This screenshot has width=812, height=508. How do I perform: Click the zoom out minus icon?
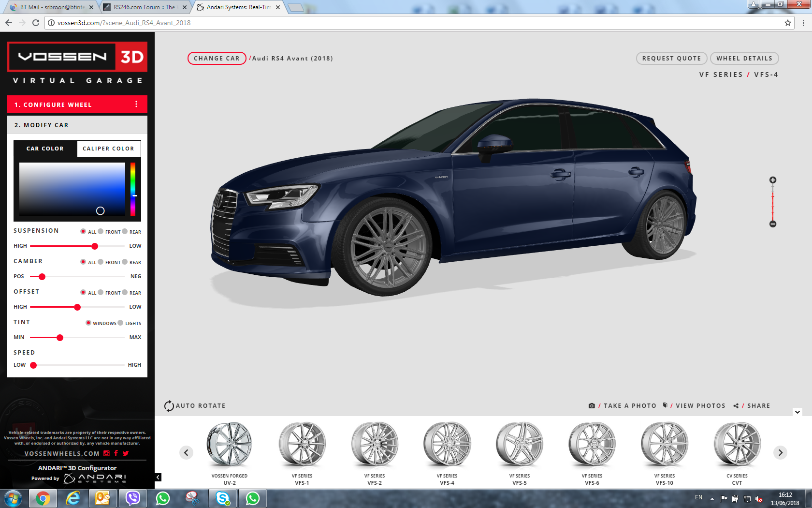773,224
